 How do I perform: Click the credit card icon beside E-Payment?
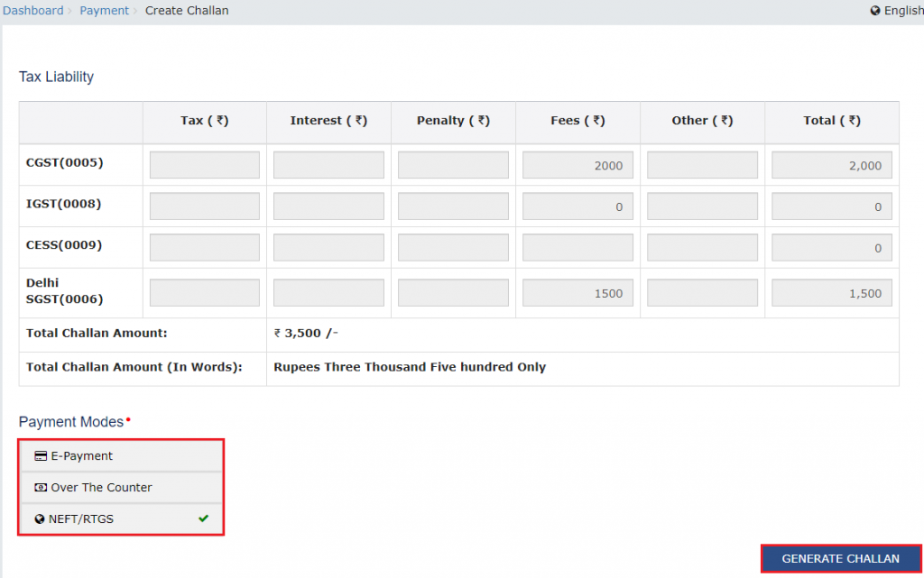(41, 456)
